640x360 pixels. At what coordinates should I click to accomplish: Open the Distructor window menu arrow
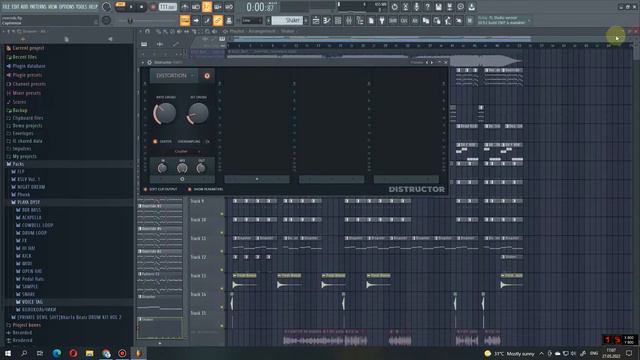pos(143,62)
